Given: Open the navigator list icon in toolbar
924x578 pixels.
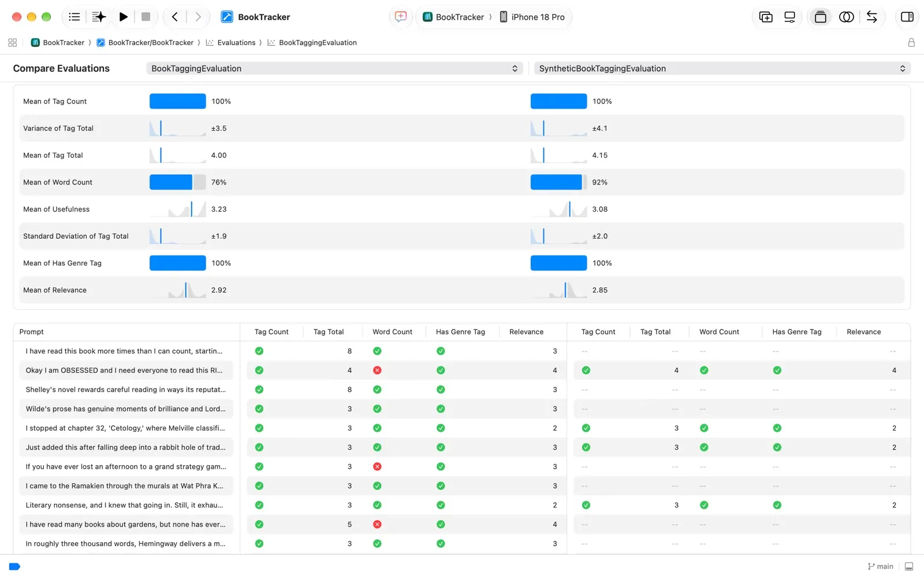Looking at the screenshot, I should (x=74, y=17).
